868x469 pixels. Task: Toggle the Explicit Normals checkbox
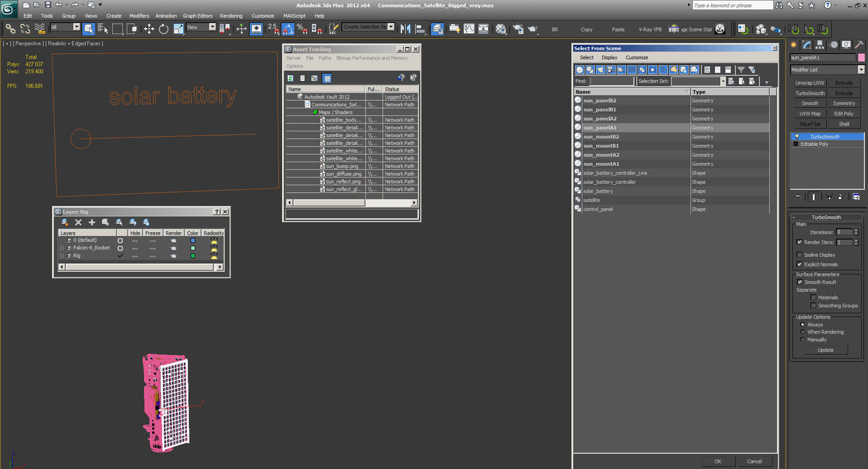[799, 264]
